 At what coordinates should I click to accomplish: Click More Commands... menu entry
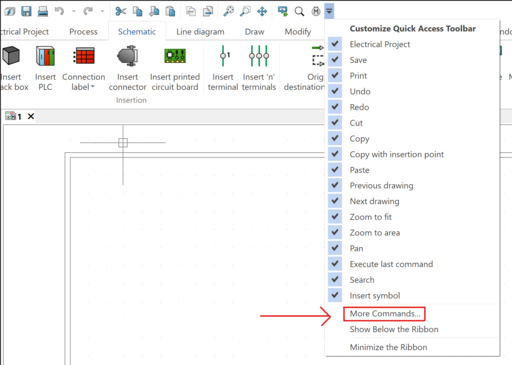point(385,314)
